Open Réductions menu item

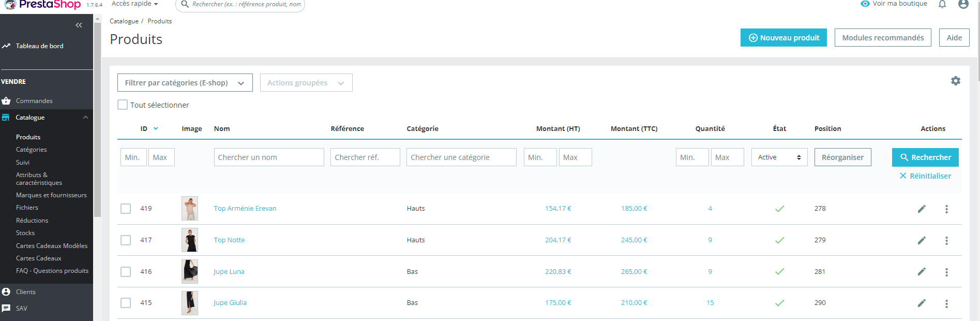pyautogui.click(x=32, y=221)
